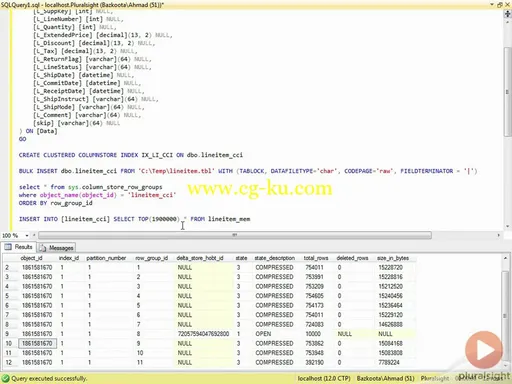The height and width of the screenshot is (384, 512).
Task: Click the size_in_bytes cell 15228720
Action: pyautogui.click(x=395, y=267)
